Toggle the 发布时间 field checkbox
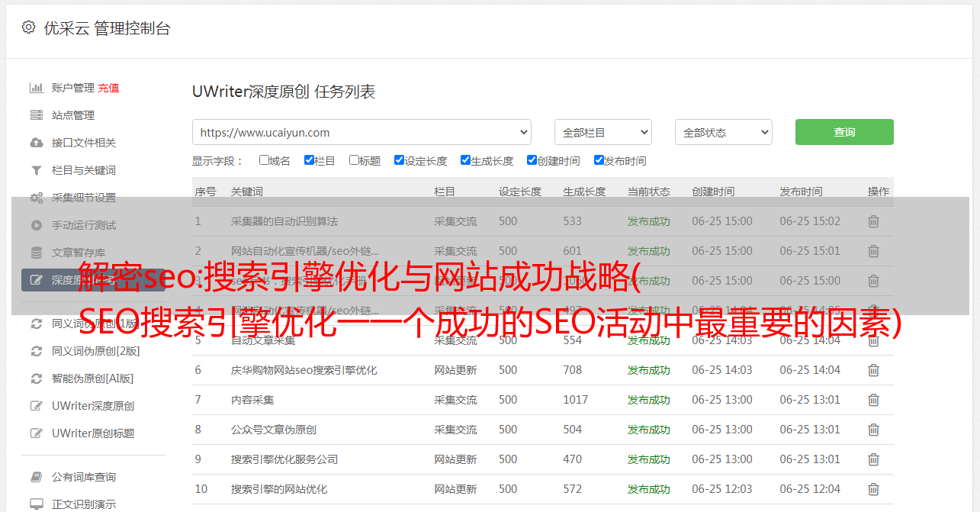The height and width of the screenshot is (512, 980). click(x=599, y=160)
